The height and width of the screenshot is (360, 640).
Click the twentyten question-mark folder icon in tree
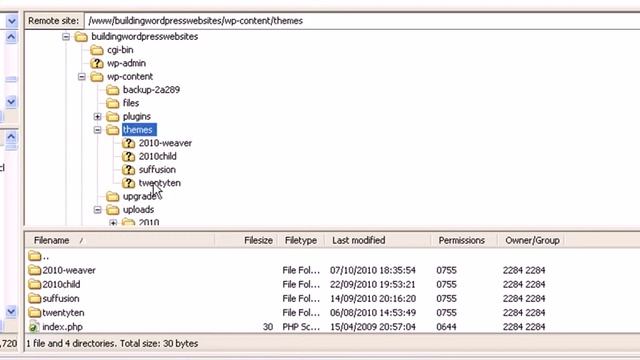(x=129, y=183)
